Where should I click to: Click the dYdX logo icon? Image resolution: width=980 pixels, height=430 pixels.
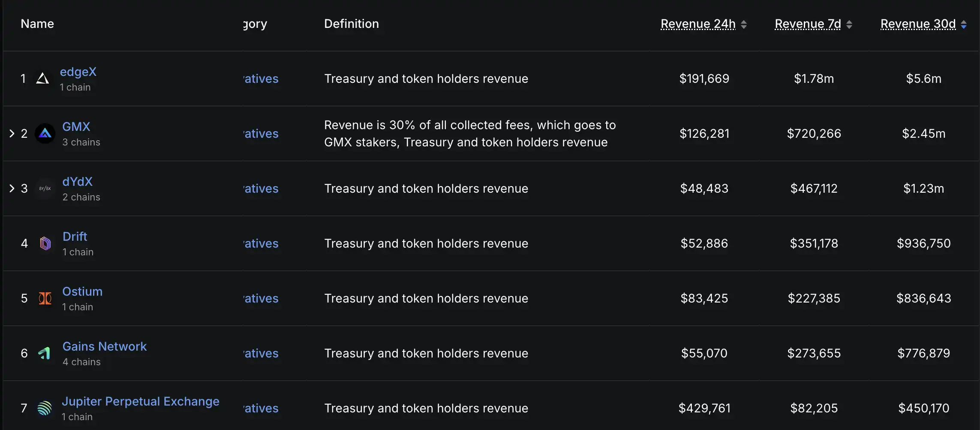pyautogui.click(x=45, y=188)
